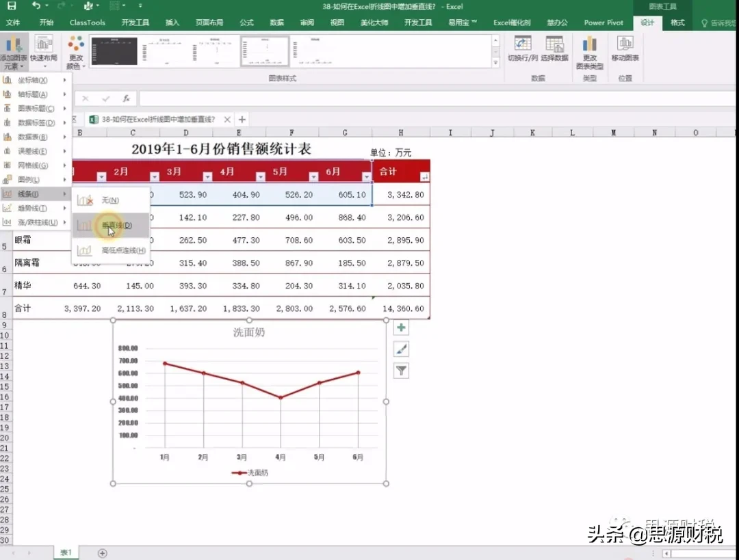Viewport: 739px width, 560px height.
Task: Switch to the Home (开始) tab
Action: [x=47, y=23]
